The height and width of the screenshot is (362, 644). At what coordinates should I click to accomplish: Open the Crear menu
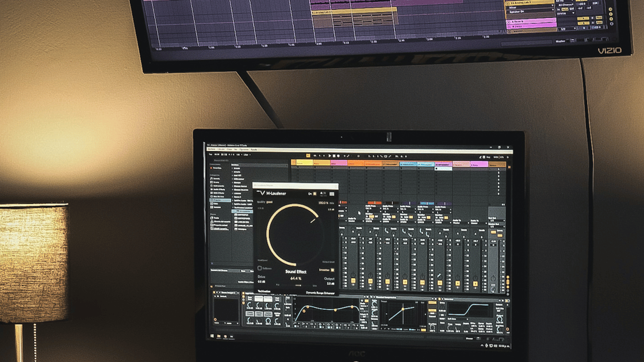[229, 149]
